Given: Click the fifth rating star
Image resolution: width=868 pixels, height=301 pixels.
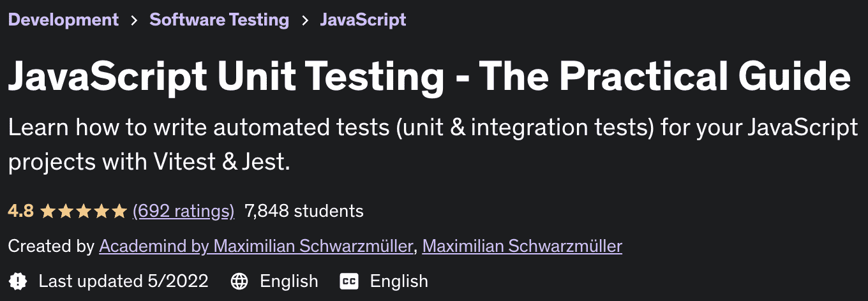Looking at the screenshot, I should click(119, 211).
